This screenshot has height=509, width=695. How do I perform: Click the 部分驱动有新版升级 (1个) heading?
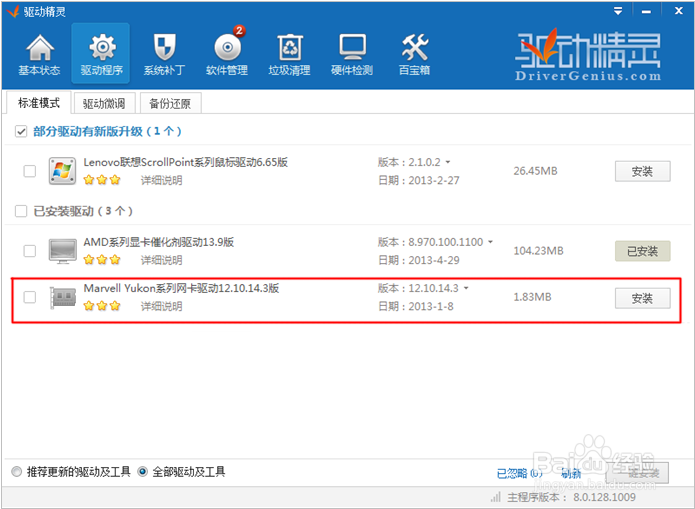pyautogui.click(x=107, y=131)
